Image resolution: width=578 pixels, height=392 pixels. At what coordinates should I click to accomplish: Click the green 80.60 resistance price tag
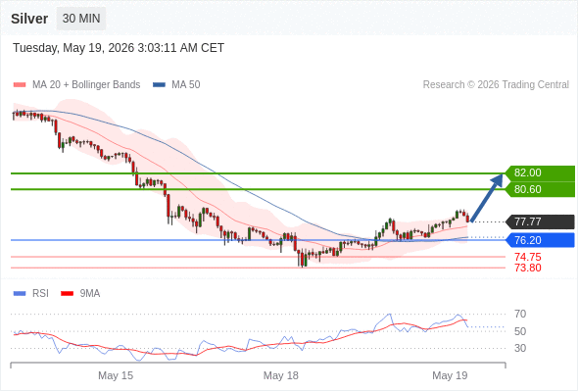click(x=540, y=189)
